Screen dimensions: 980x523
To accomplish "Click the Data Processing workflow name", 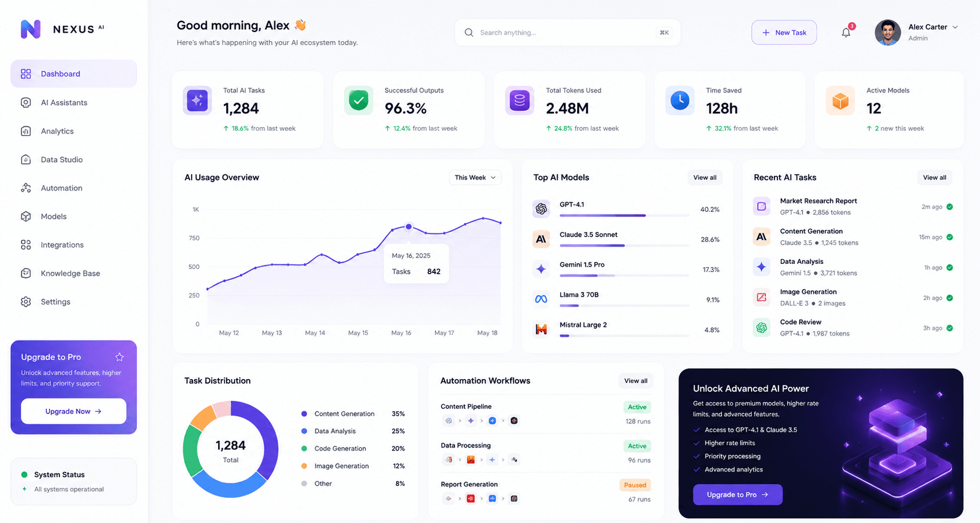I will [466, 445].
